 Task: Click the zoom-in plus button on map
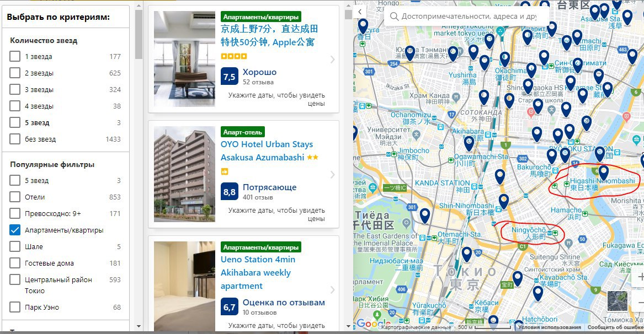[x=639, y=277]
